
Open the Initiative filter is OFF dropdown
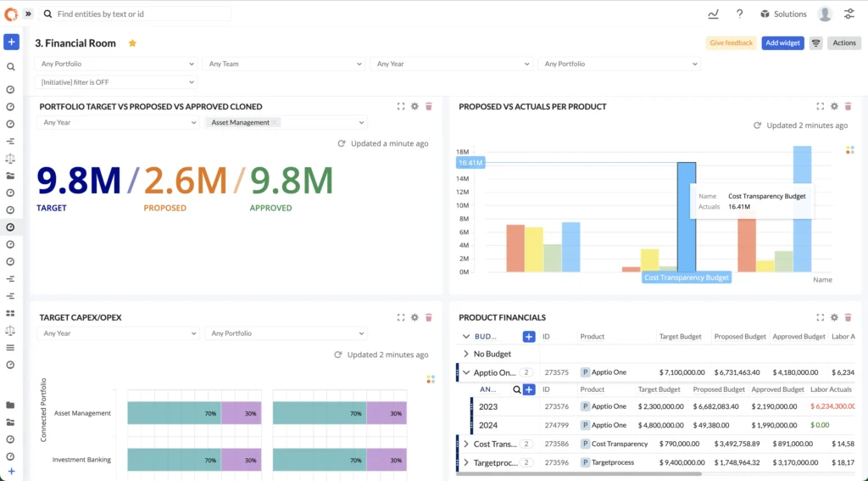point(115,82)
